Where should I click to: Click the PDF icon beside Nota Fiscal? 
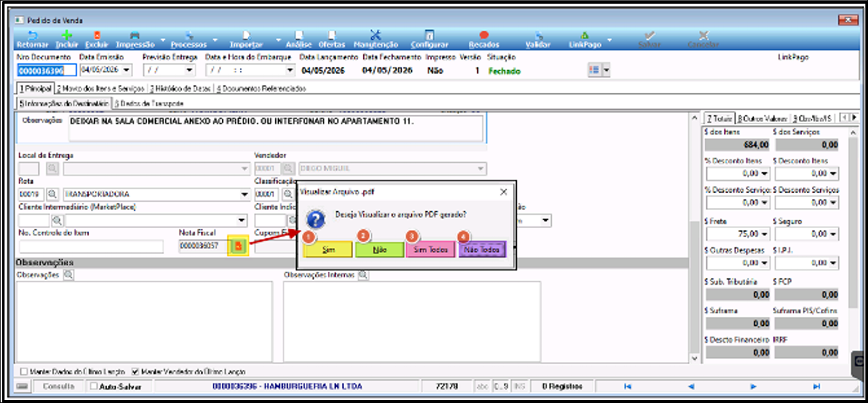tap(238, 246)
